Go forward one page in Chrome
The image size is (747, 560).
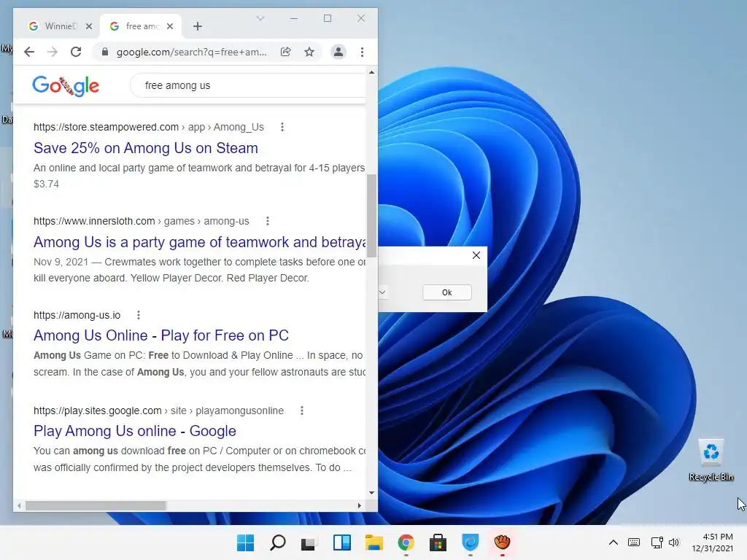[53, 52]
